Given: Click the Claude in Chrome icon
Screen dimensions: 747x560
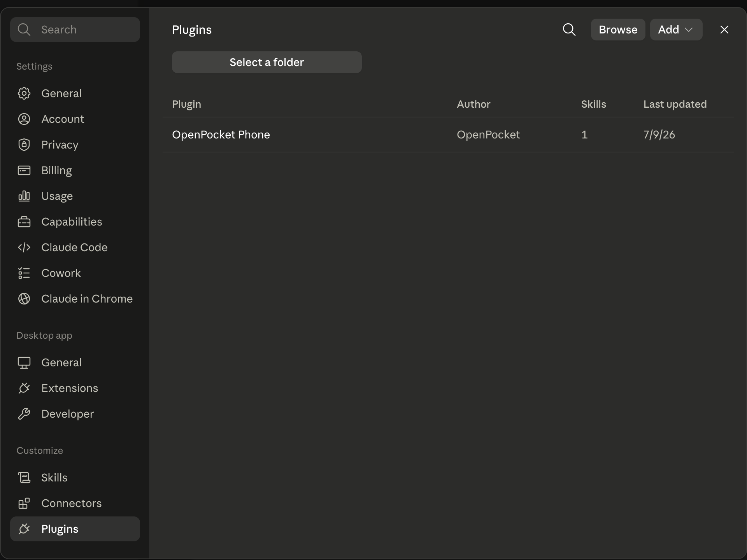Looking at the screenshot, I should point(24,299).
